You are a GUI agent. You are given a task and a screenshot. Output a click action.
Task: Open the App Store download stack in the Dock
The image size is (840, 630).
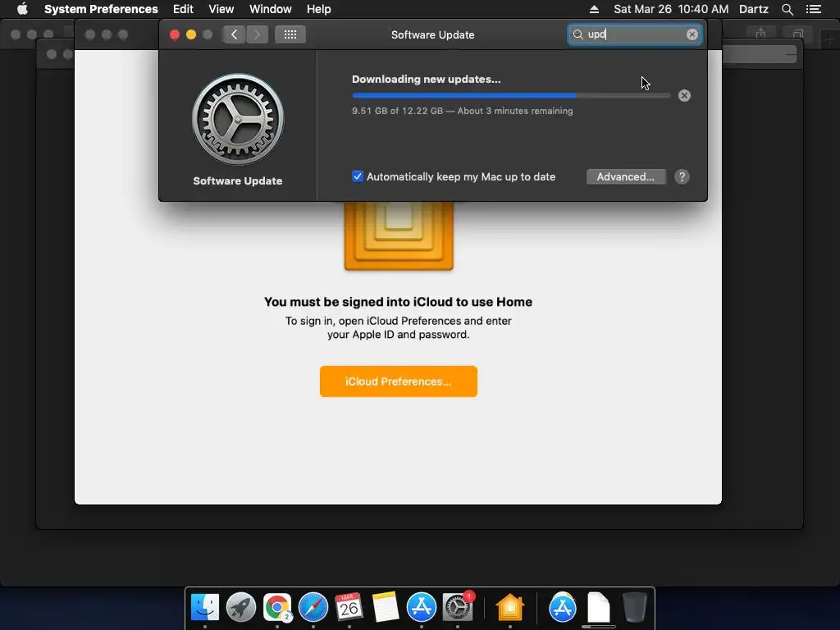[563, 607]
